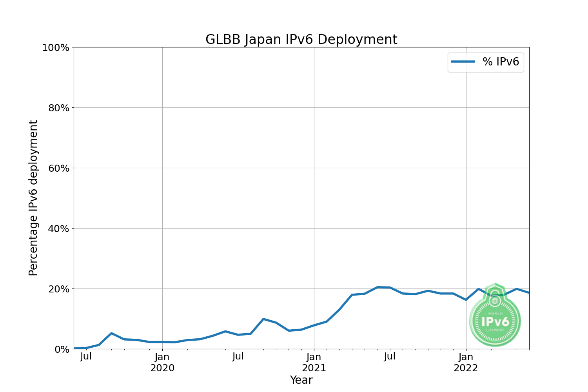
Task: Click the 100% y-axis tick label
Action: point(55,47)
